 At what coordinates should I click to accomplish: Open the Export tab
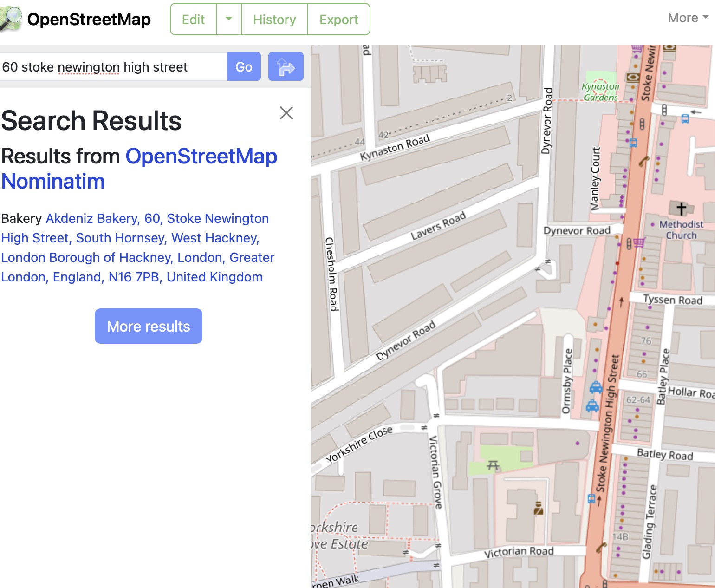click(338, 19)
